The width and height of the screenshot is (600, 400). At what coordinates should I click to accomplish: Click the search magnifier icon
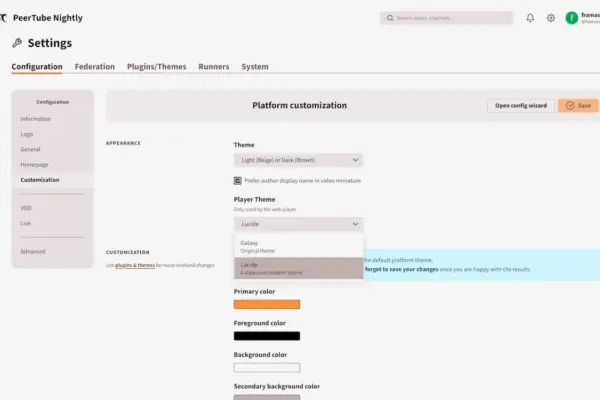point(390,18)
